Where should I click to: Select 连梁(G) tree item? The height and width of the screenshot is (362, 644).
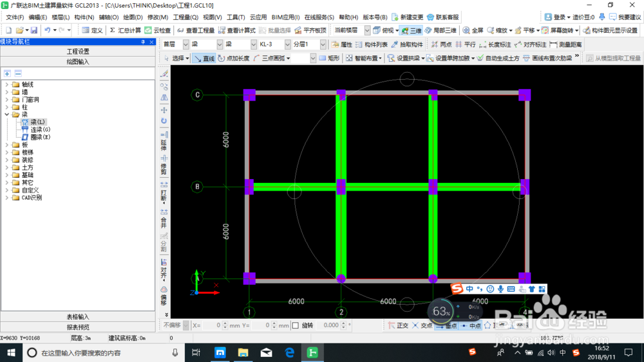pyautogui.click(x=40, y=129)
